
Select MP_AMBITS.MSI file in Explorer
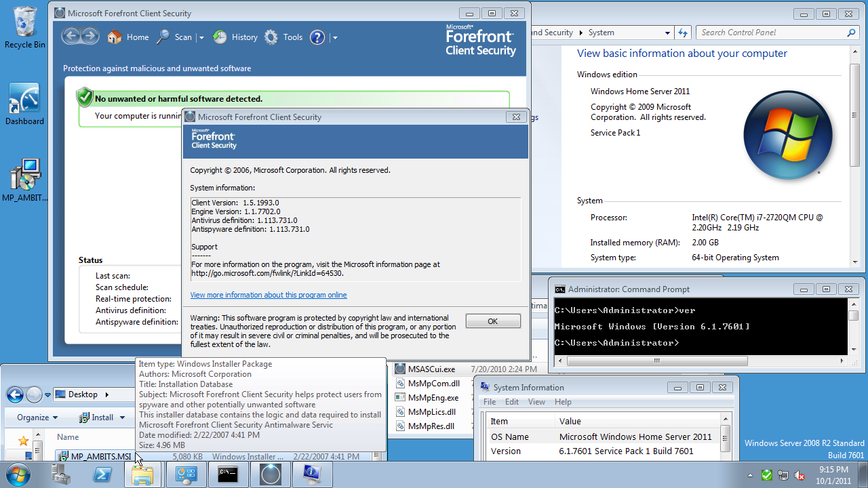[94, 457]
